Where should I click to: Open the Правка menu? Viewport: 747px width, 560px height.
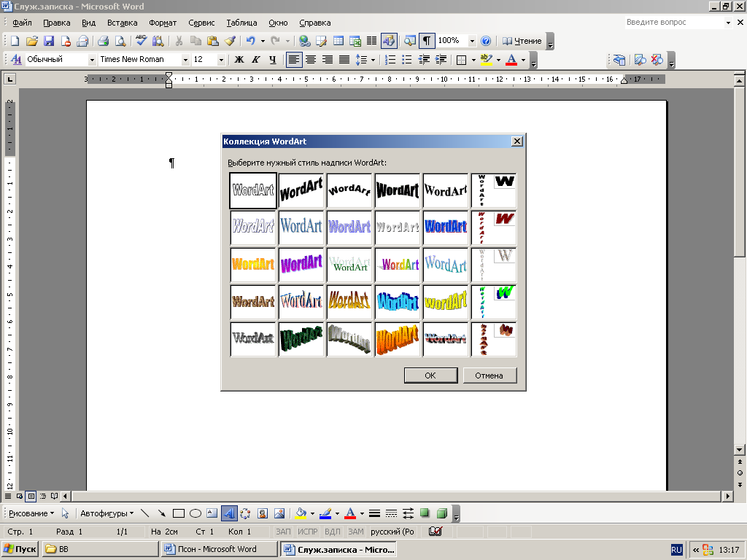(57, 23)
